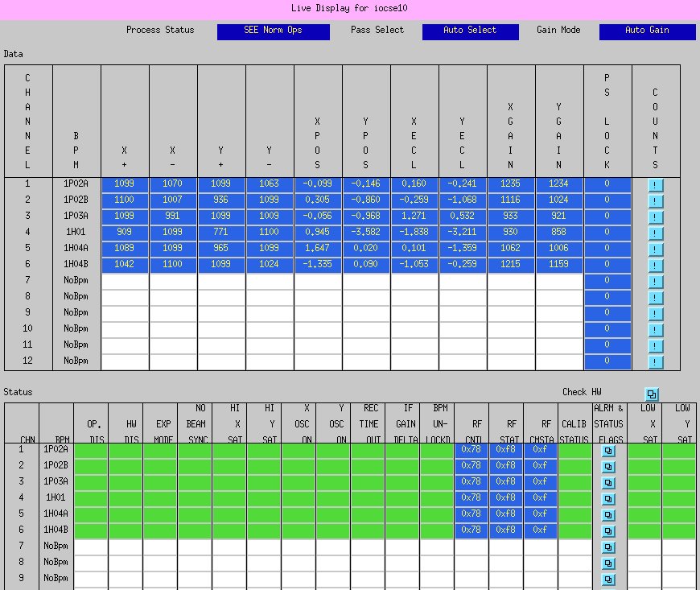The image size is (700, 590).
Task: Click OP. DIS indicator for status 1P02A
Action: pos(91,451)
